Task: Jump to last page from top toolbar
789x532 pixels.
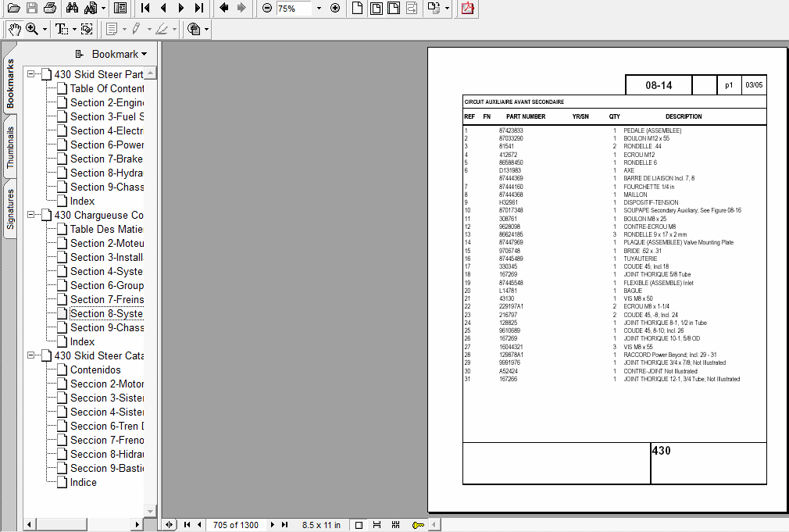Action: tap(199, 8)
